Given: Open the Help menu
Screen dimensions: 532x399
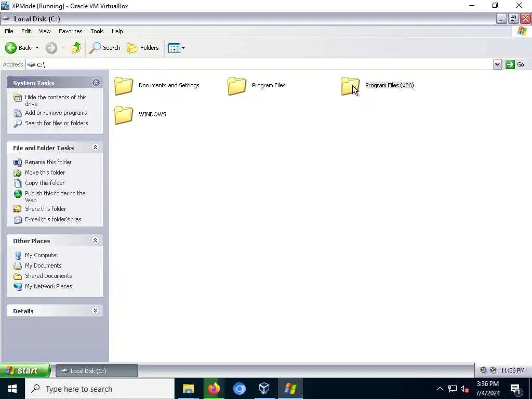Looking at the screenshot, I should click(x=117, y=31).
